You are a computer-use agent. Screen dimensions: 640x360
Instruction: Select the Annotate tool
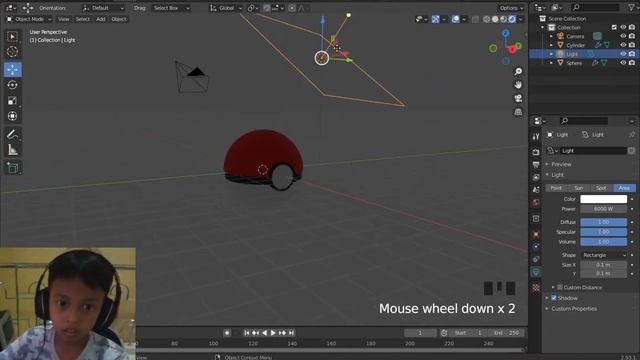click(13, 135)
